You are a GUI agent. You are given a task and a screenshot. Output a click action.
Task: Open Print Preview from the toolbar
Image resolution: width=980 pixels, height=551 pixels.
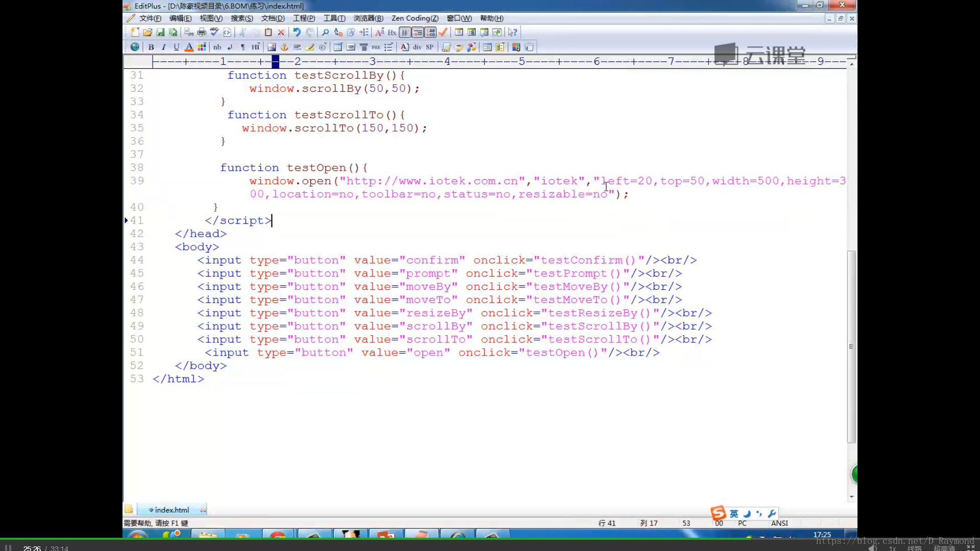pyautogui.click(x=189, y=32)
